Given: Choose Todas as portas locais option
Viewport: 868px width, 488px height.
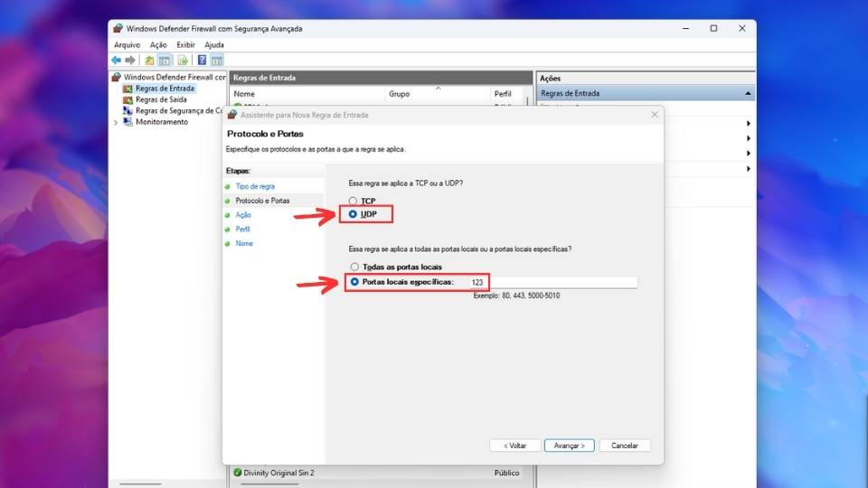Looking at the screenshot, I should [354, 267].
